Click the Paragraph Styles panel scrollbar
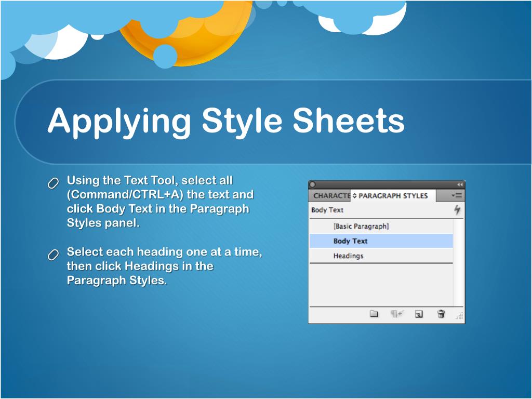The height and width of the screenshot is (399, 532). click(x=458, y=263)
